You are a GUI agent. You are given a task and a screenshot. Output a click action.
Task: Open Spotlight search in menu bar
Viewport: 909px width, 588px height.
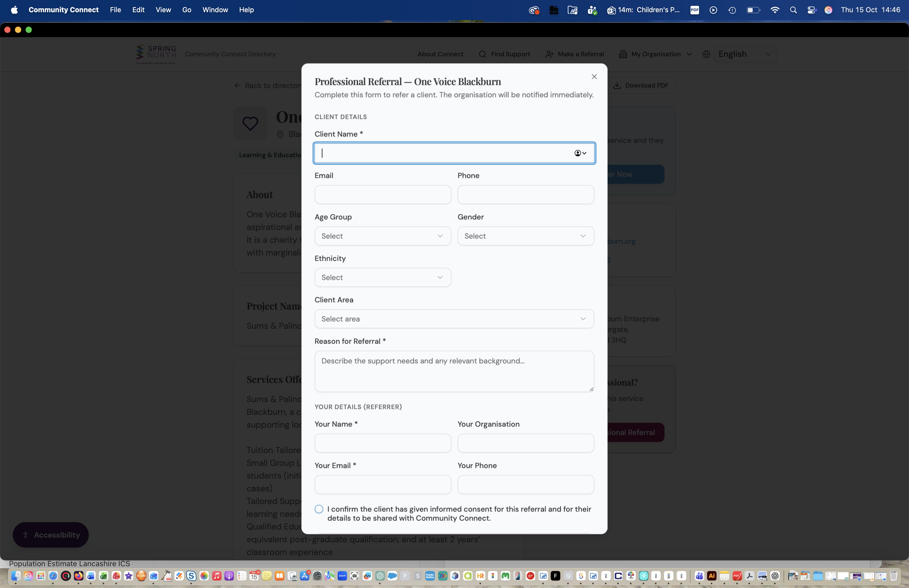[793, 10]
